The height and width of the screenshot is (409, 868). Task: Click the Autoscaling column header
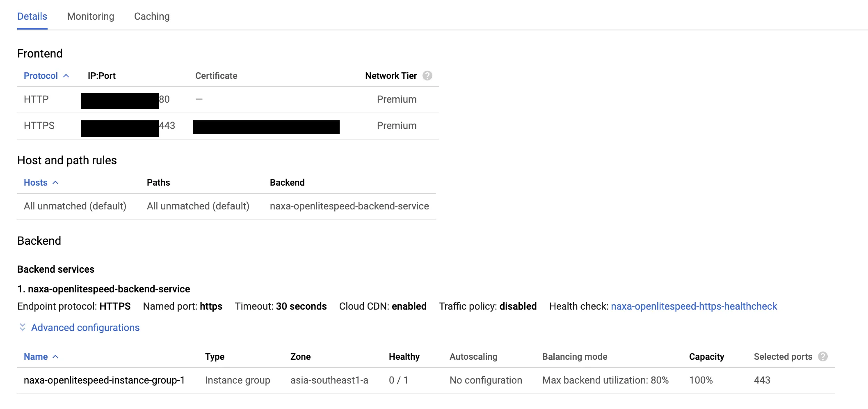click(473, 357)
